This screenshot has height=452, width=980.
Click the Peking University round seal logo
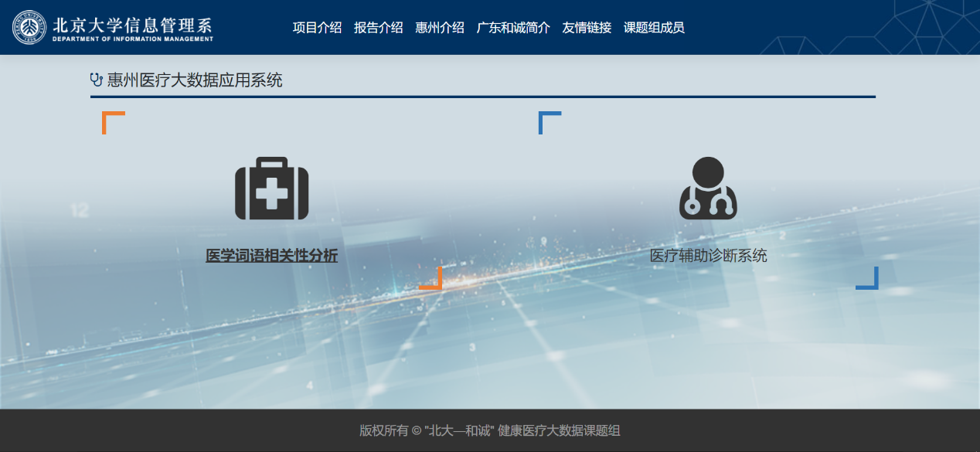pyautogui.click(x=29, y=27)
